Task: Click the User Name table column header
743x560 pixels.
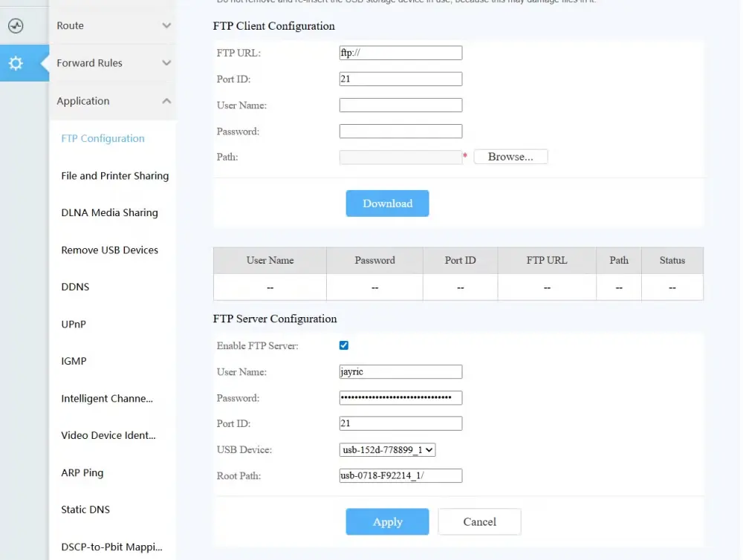Action: pyautogui.click(x=270, y=261)
